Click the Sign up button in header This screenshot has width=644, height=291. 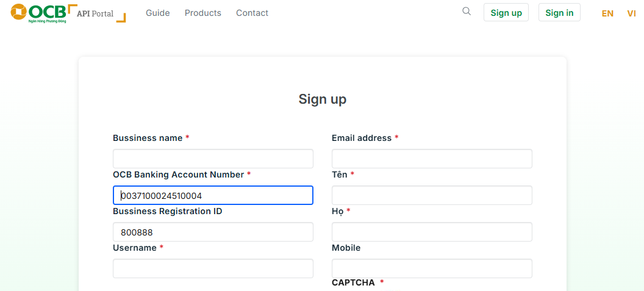point(506,13)
